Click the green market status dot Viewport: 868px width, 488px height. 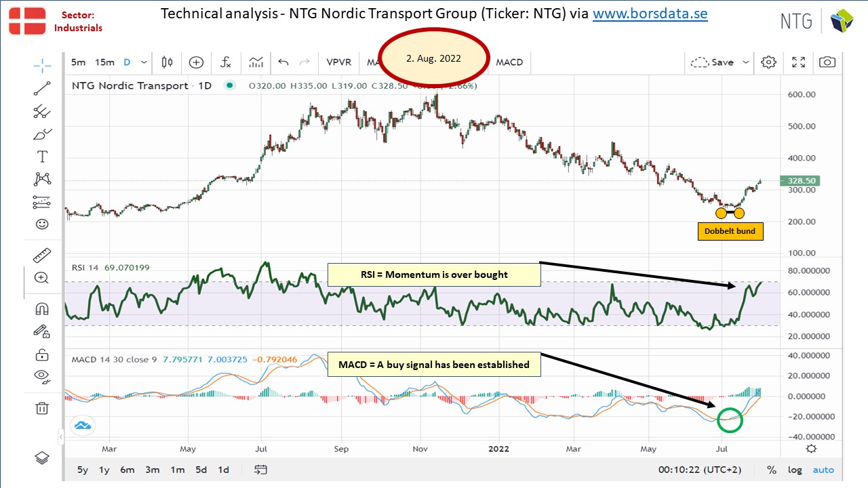(x=229, y=85)
